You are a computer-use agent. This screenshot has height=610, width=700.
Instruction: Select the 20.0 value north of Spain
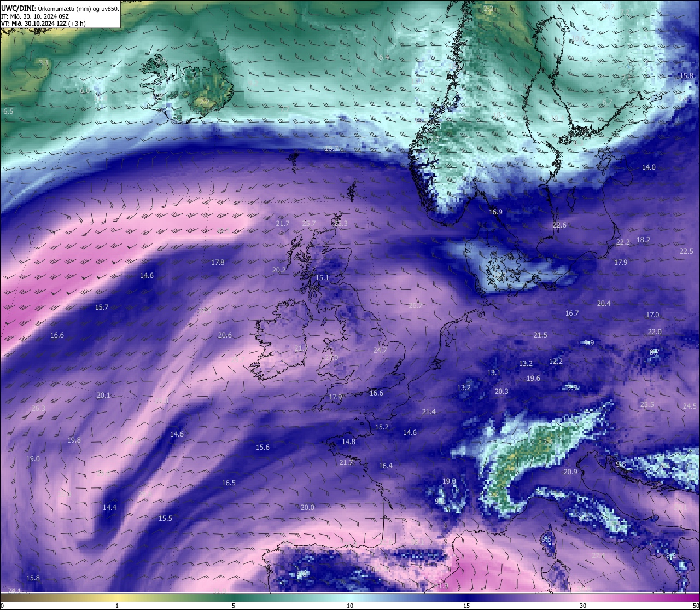[307, 507]
